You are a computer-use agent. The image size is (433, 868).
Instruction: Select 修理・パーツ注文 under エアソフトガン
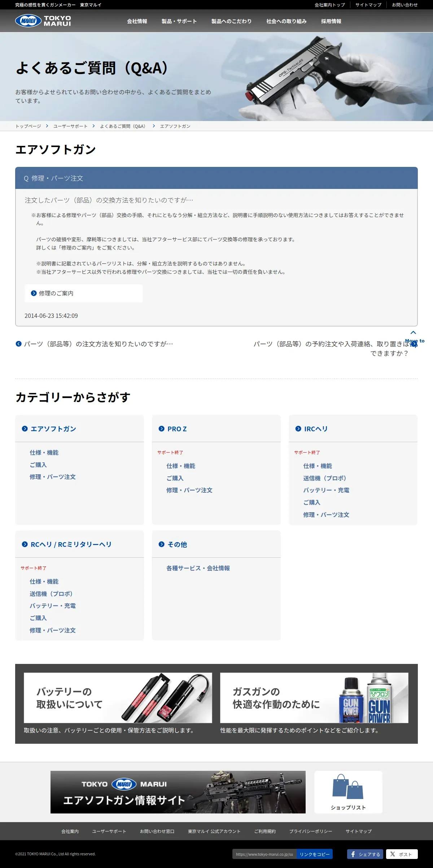pyautogui.click(x=53, y=477)
